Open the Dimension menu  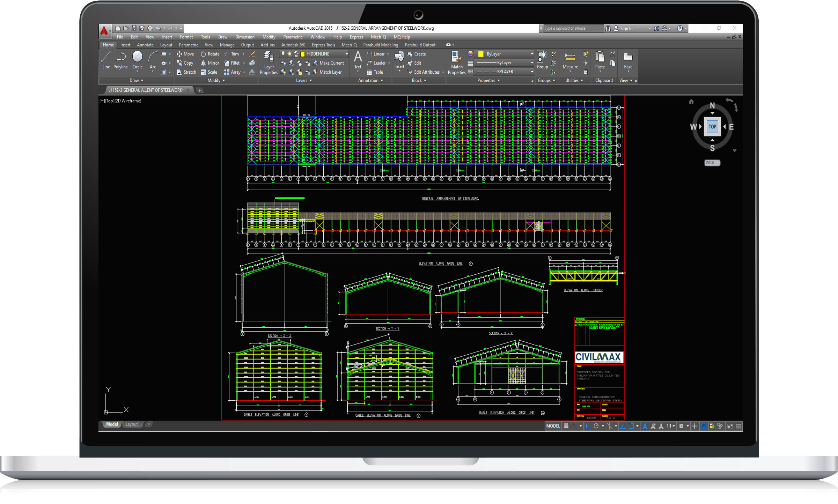coord(244,37)
